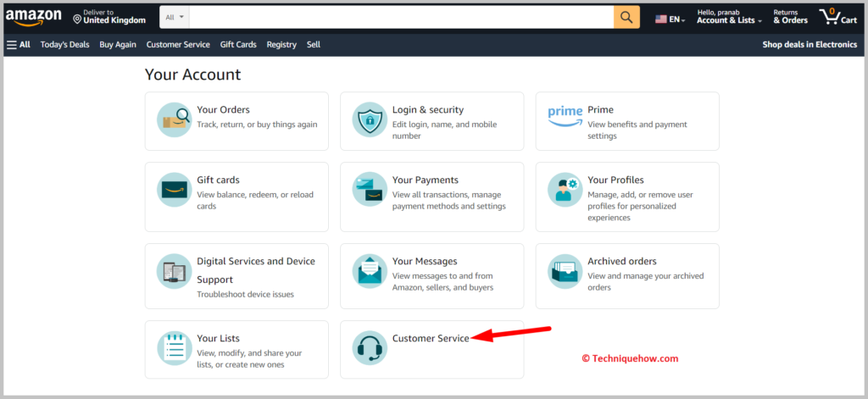868x399 pixels.
Task: Click 'Troubleshoot device issues' text
Action: [245, 295]
